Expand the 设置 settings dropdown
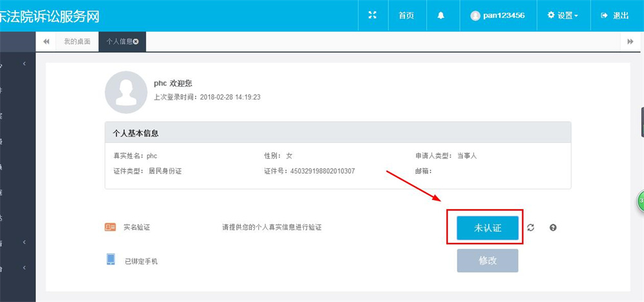Image resolution: width=644 pixels, height=302 pixels. [x=563, y=15]
